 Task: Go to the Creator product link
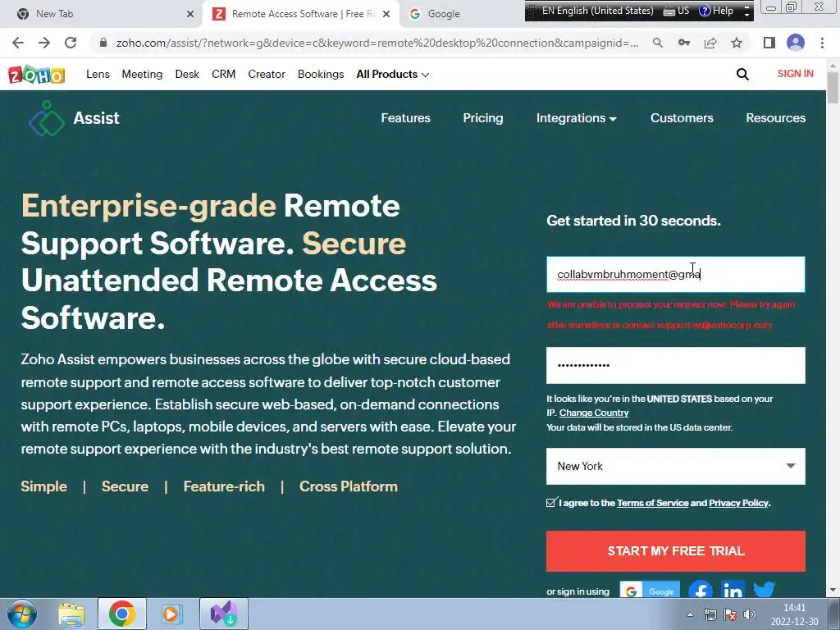tap(267, 75)
